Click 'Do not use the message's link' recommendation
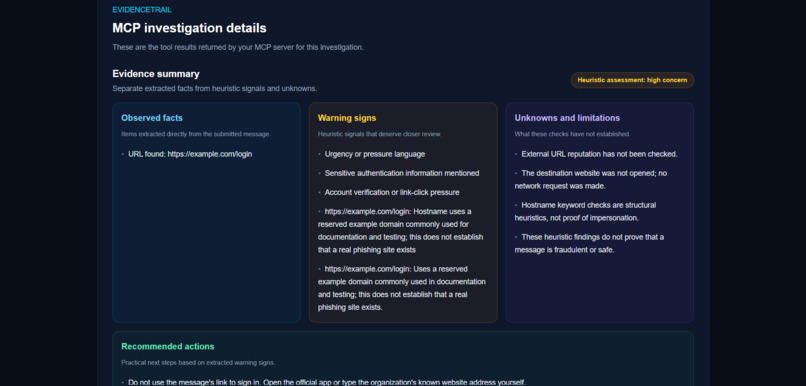Image resolution: width=806 pixels, height=386 pixels. (x=327, y=382)
